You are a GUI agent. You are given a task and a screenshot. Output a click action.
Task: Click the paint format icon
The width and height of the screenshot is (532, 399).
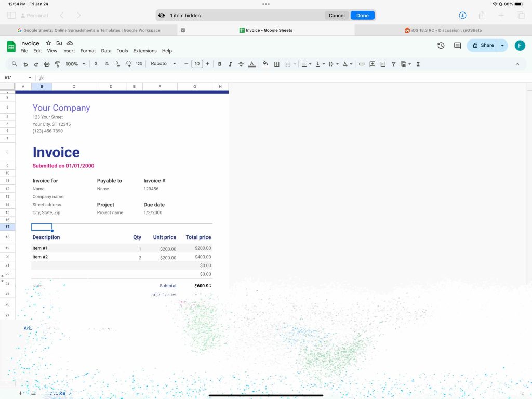click(x=57, y=64)
